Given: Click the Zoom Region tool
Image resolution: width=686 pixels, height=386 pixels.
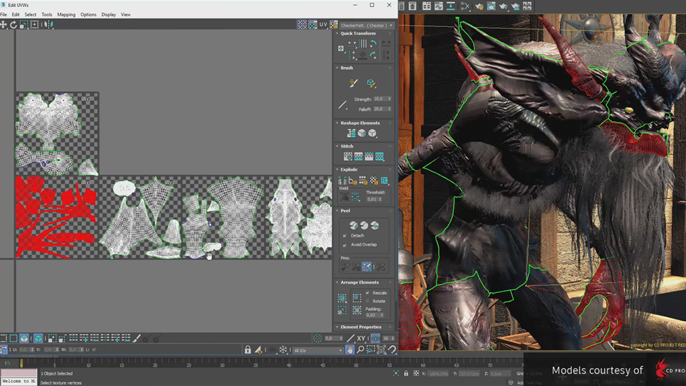Looking at the screenshot, I should 371,350.
